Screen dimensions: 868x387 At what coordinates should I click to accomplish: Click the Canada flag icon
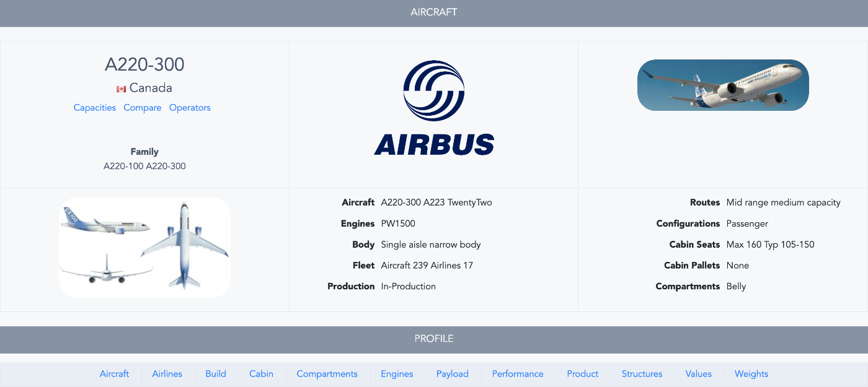121,89
